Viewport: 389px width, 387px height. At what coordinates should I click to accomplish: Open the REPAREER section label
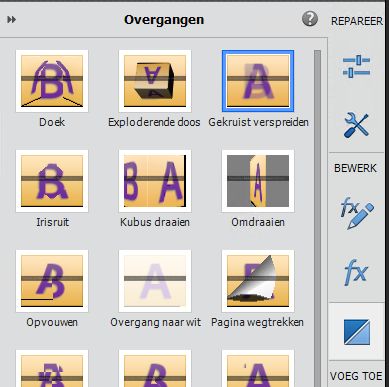[x=357, y=21]
